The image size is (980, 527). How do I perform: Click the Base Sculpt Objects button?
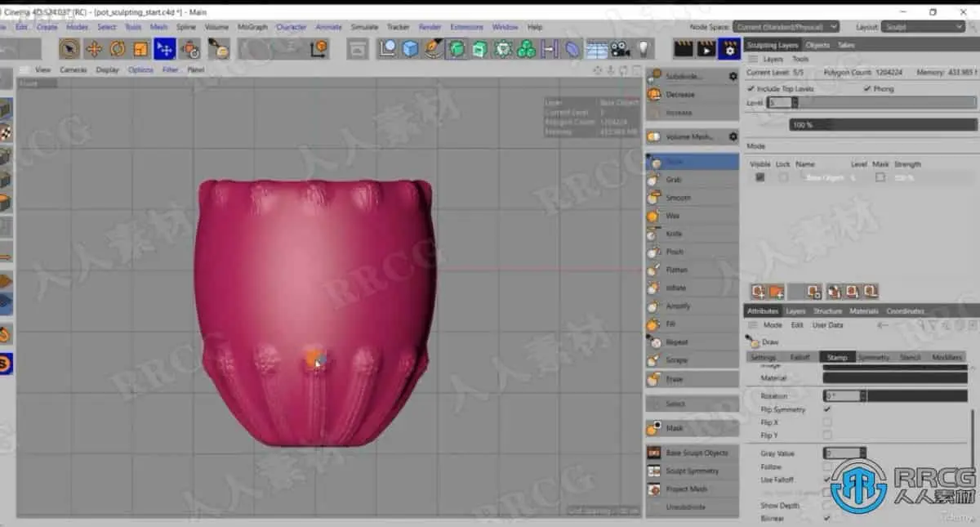(x=692, y=453)
